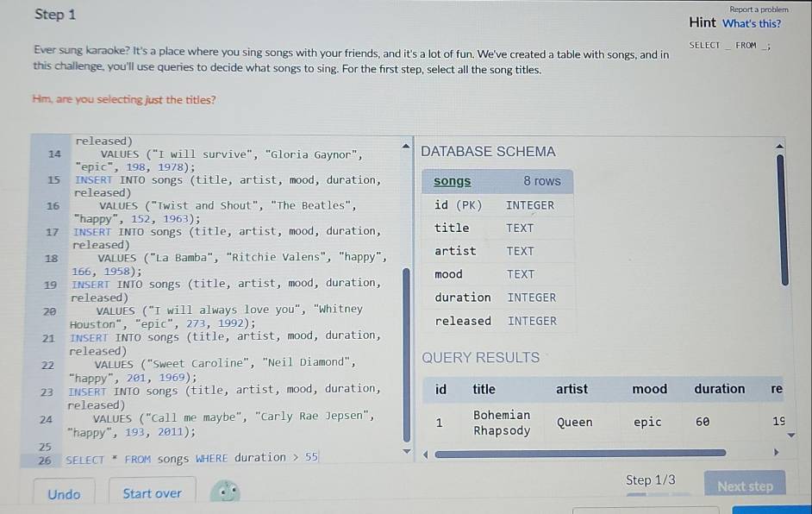This screenshot has height=514, width=812.
Task: Click the database schema vertical scrollbar thumb
Action: pos(783,220)
